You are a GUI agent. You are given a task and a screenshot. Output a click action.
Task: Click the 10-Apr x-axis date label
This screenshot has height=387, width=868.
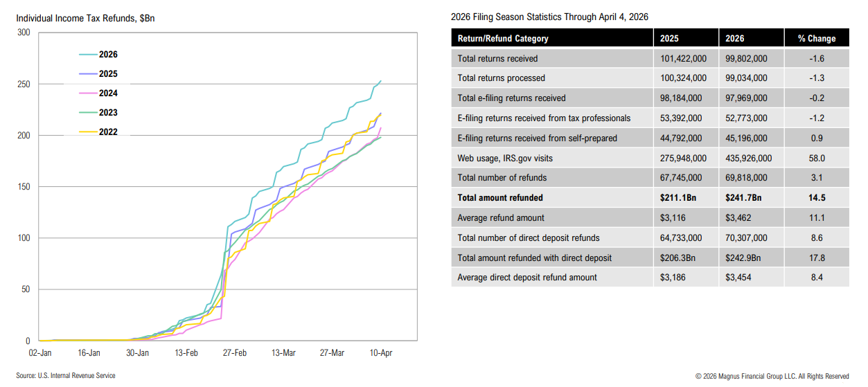click(382, 353)
